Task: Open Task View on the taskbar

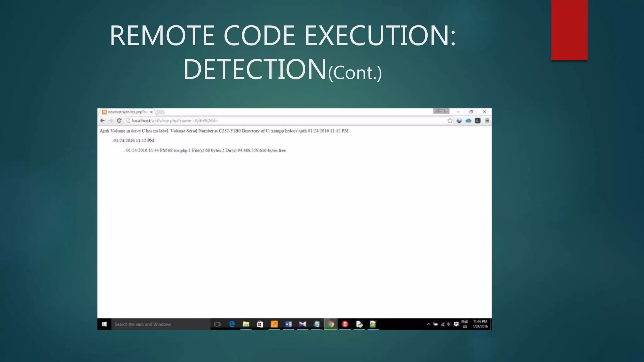Action: (x=217, y=324)
